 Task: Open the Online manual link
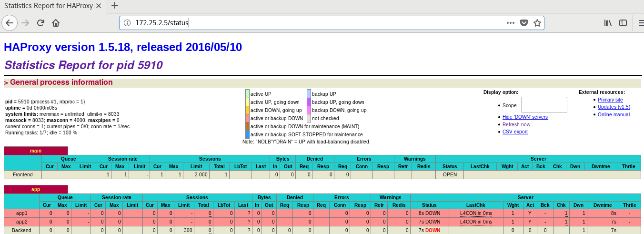pyautogui.click(x=614, y=114)
